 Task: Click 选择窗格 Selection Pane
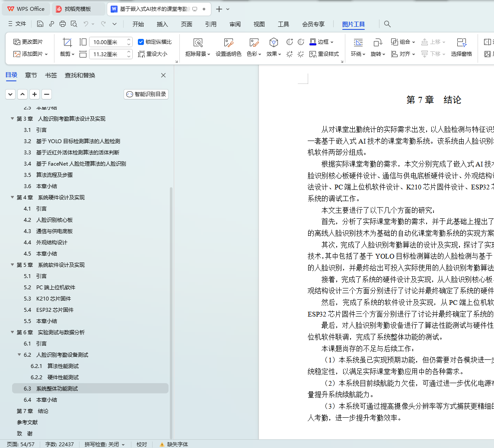click(x=461, y=47)
